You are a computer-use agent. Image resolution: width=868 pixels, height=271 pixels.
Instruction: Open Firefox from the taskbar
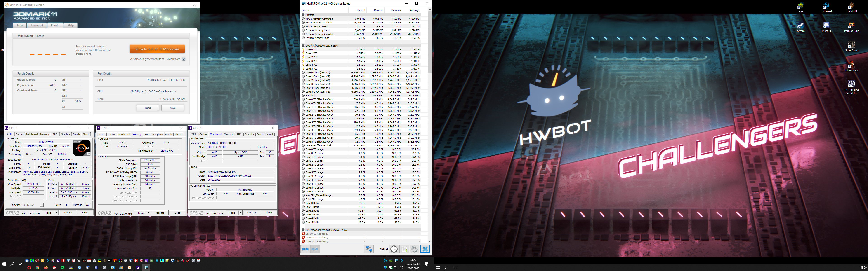click(x=46, y=268)
